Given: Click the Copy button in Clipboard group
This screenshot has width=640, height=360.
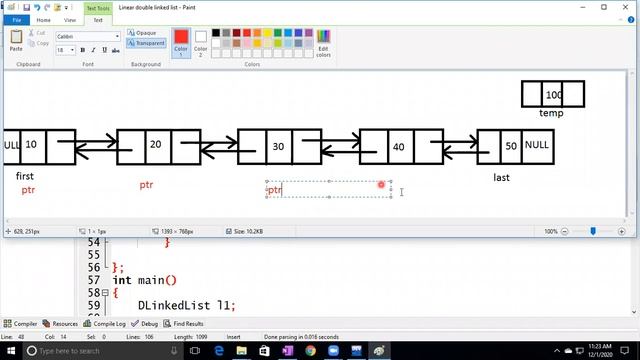Looking at the screenshot, I should click(39, 43).
